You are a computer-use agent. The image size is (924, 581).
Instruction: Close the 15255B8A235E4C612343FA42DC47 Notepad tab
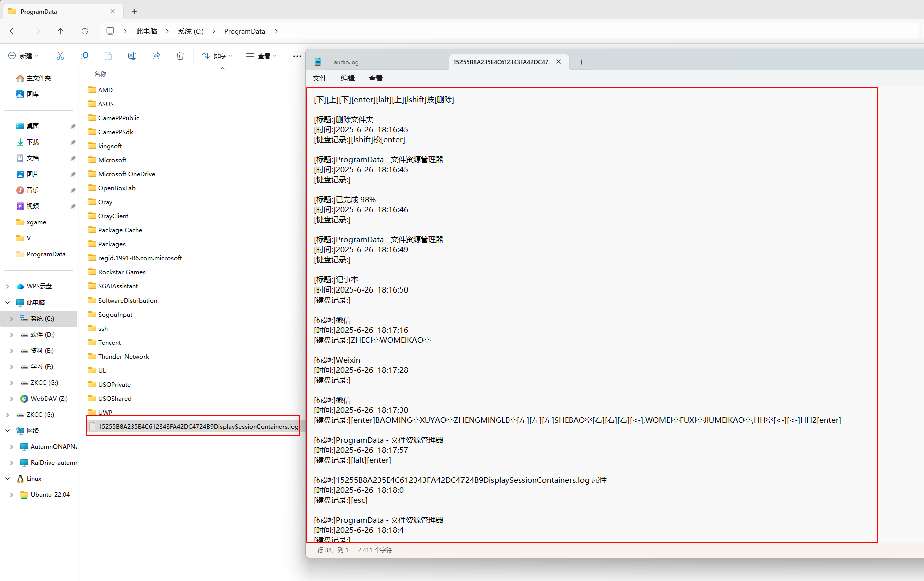(x=559, y=62)
